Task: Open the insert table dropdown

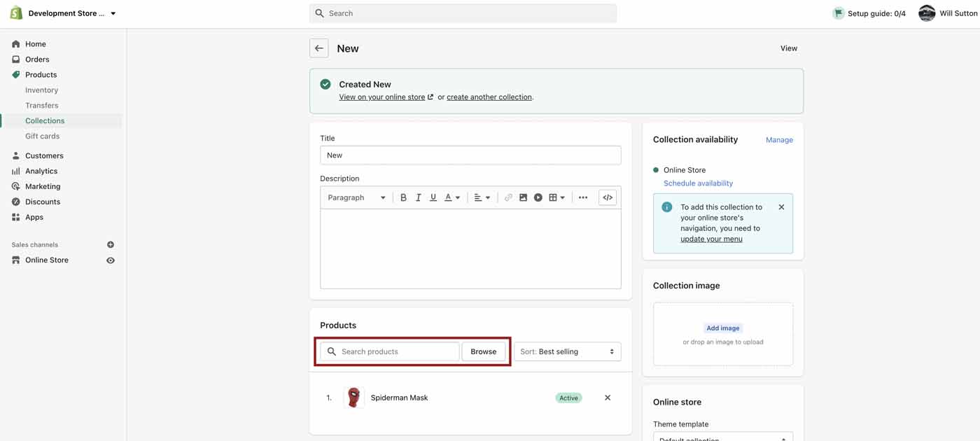Action: [x=557, y=198]
